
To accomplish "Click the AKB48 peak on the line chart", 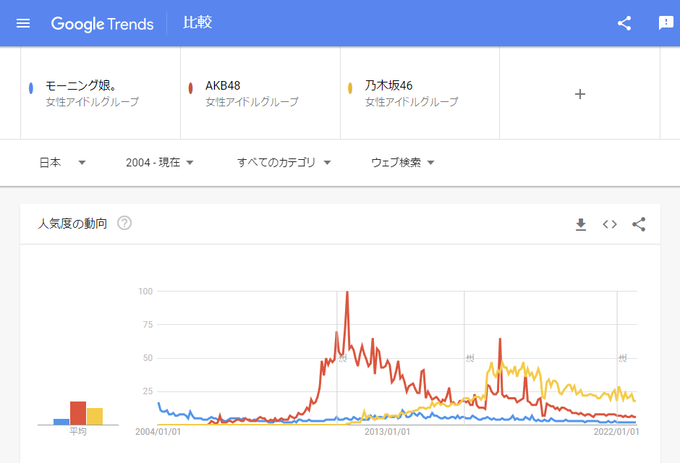I will (x=346, y=293).
